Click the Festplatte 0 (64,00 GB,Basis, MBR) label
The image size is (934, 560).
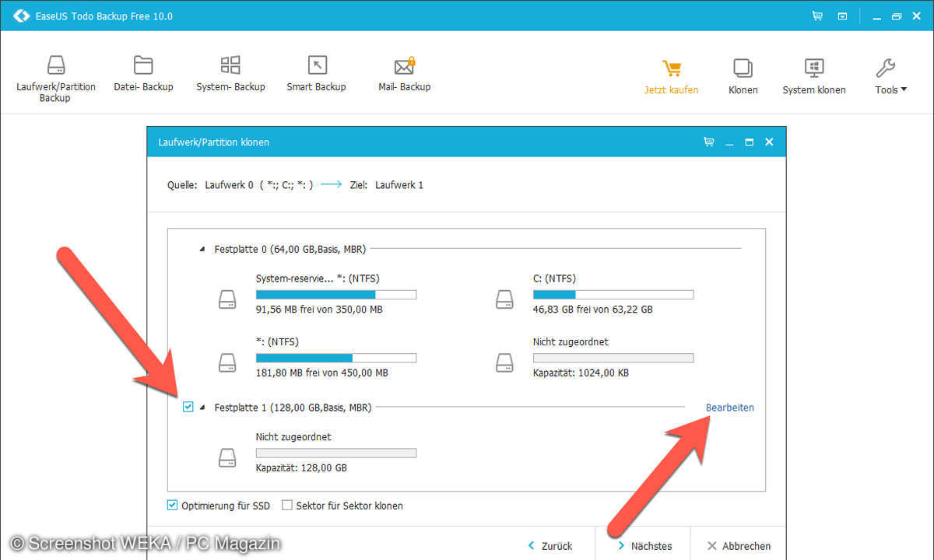point(290,250)
